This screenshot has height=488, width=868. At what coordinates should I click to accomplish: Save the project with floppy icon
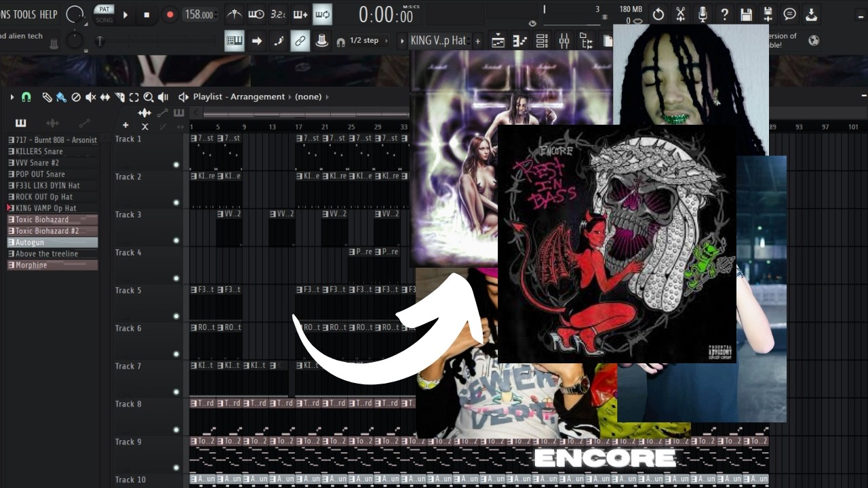[x=746, y=14]
